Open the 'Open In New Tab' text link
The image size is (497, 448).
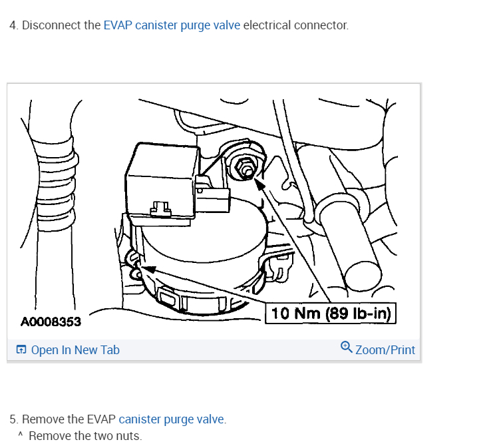(75, 350)
